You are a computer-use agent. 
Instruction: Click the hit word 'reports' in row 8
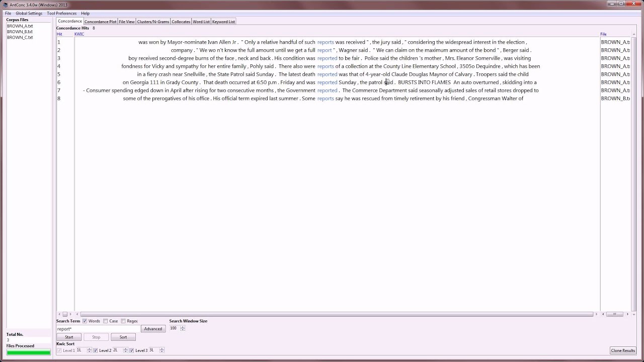(326, 99)
